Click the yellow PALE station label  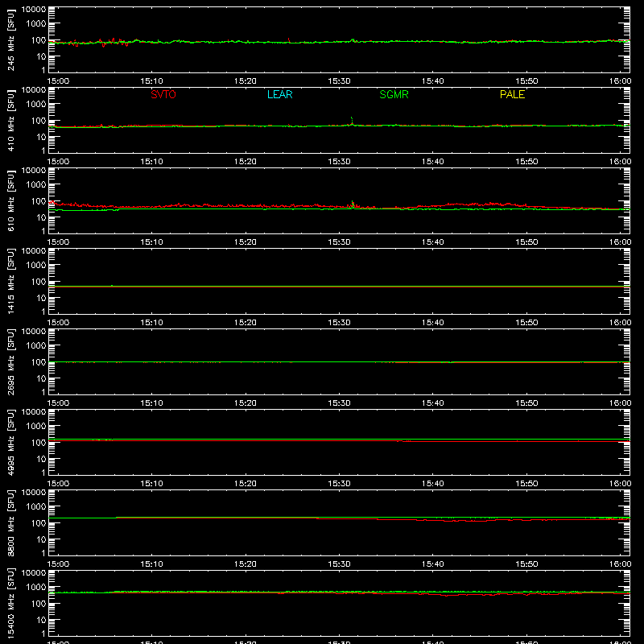512,94
